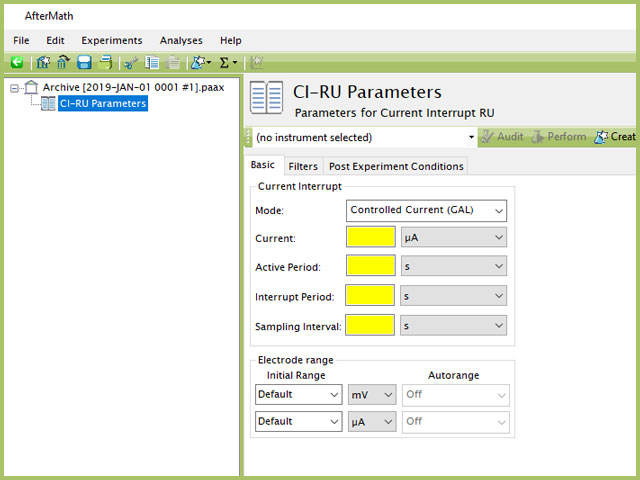Image resolution: width=640 pixels, height=480 pixels.
Task: Switch to the Filters tab
Action: pyautogui.click(x=303, y=166)
